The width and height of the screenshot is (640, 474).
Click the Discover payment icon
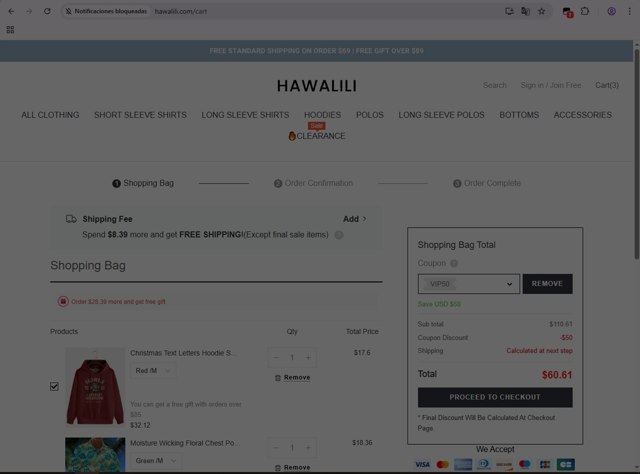coord(504,465)
